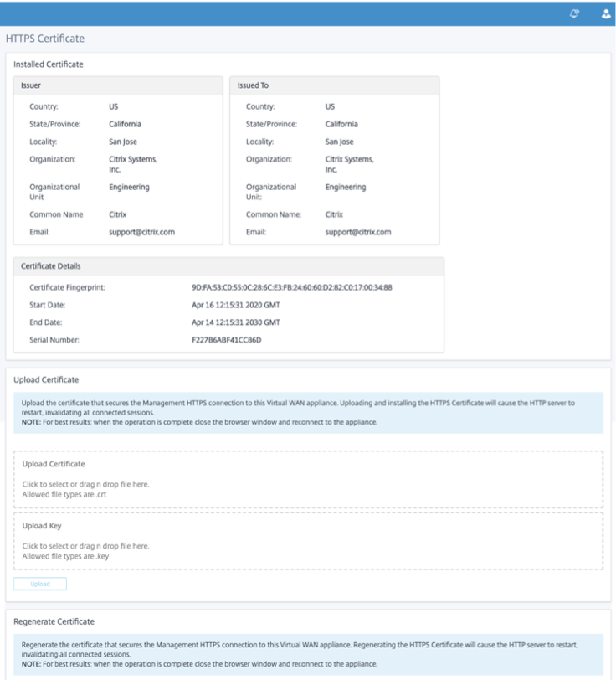Click the Certificate Details header

[228, 266]
